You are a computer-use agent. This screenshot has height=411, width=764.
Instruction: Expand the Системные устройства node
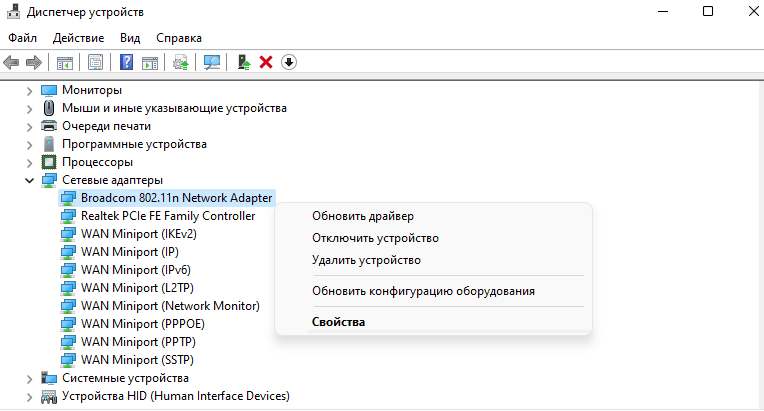(x=29, y=379)
